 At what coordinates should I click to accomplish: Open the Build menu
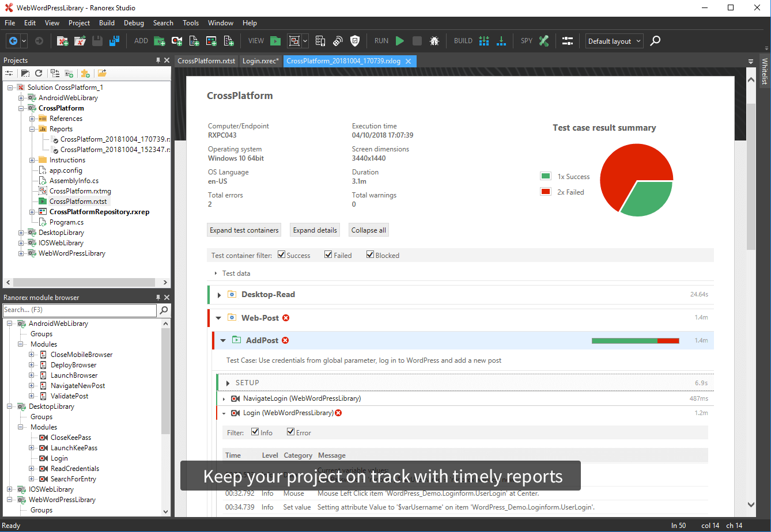pyautogui.click(x=107, y=23)
